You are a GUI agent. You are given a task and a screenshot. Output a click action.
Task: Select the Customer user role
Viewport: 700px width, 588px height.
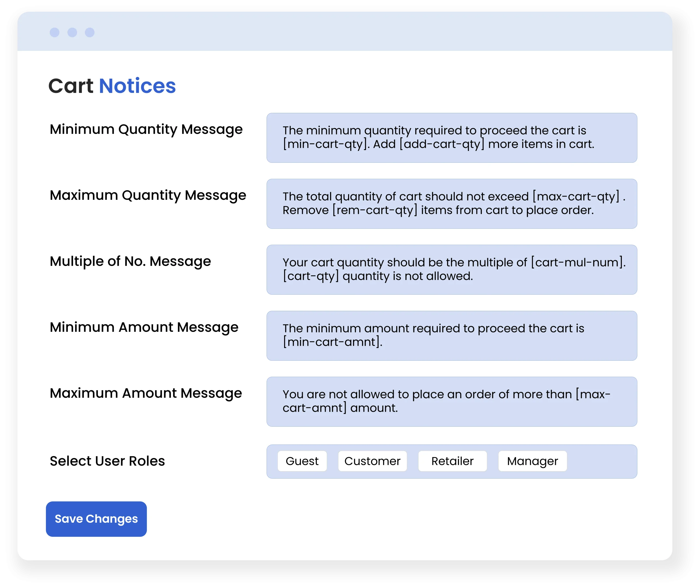[372, 461]
